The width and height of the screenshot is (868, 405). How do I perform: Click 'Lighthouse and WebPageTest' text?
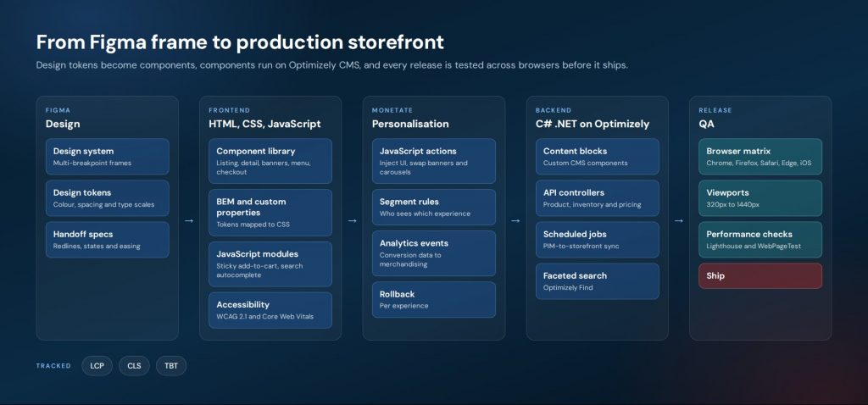tap(754, 247)
